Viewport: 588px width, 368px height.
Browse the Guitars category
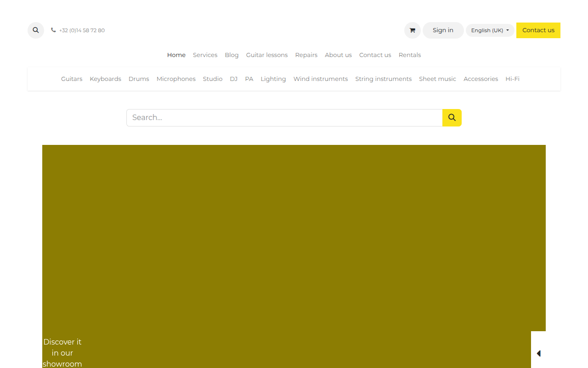(x=72, y=79)
